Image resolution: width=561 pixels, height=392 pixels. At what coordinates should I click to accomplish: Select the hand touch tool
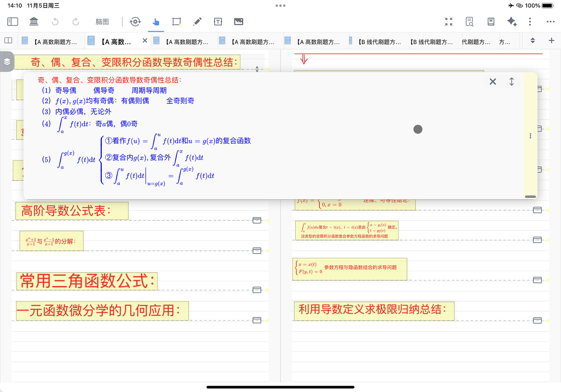156,22
